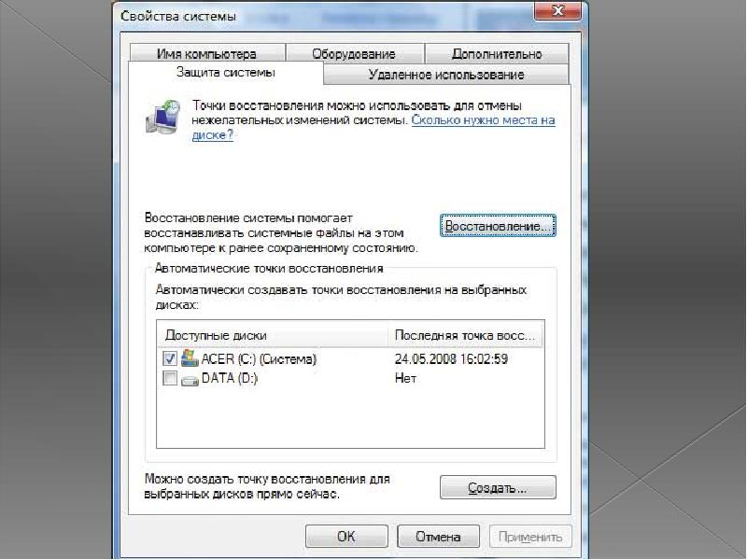The image size is (747, 560).
Task: Open the Имя компьютера tab
Action: pyautogui.click(x=206, y=54)
